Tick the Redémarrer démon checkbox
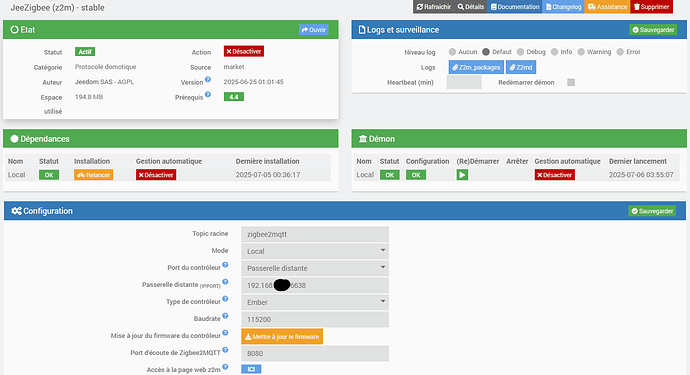Viewport: 690px width, 375px height. tap(571, 82)
